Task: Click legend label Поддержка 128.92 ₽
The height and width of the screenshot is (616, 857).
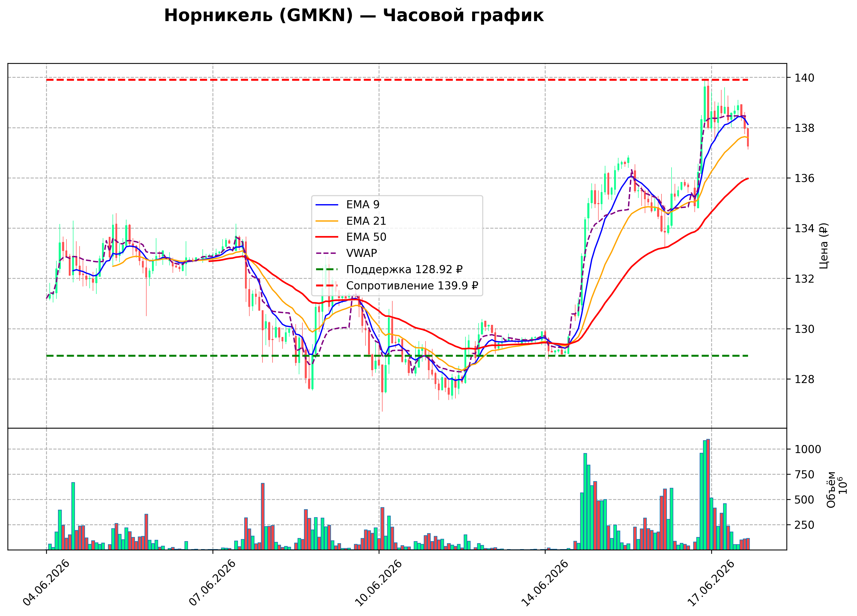Action: 404,269
